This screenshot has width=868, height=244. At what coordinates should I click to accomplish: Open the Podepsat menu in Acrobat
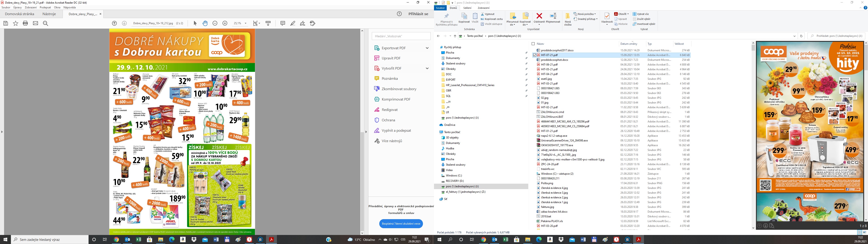pyautogui.click(x=45, y=7)
